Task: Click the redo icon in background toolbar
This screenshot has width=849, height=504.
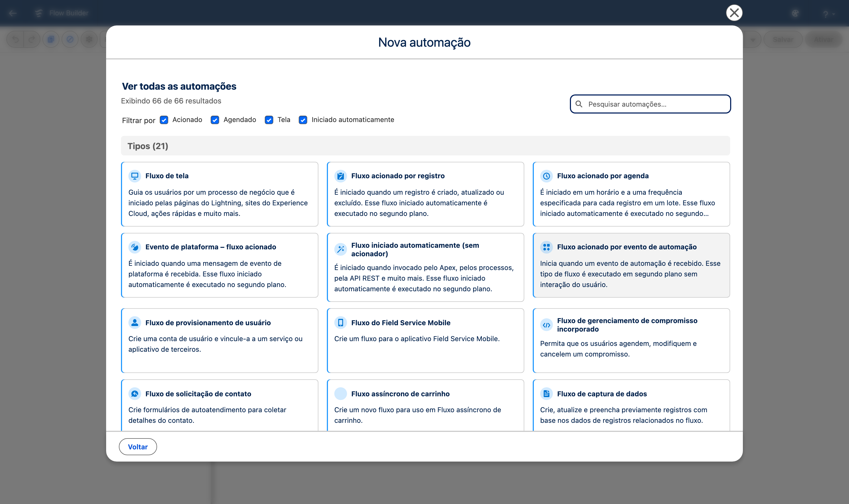Action: pyautogui.click(x=32, y=40)
